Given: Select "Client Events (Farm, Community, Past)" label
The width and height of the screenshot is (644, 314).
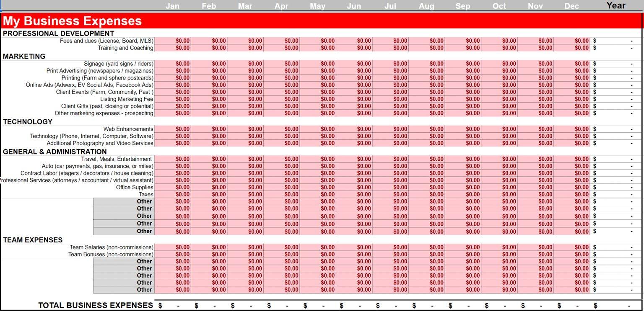Looking at the screenshot, I should 105,92.
